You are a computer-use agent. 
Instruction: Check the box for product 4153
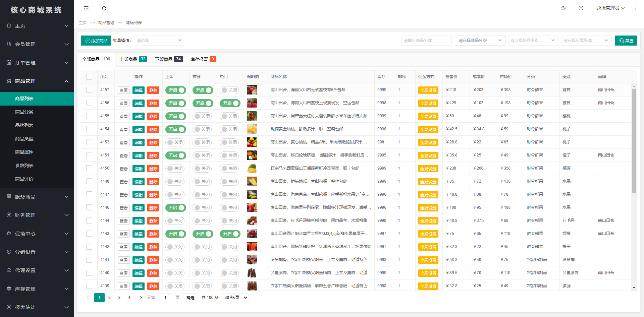89,142
